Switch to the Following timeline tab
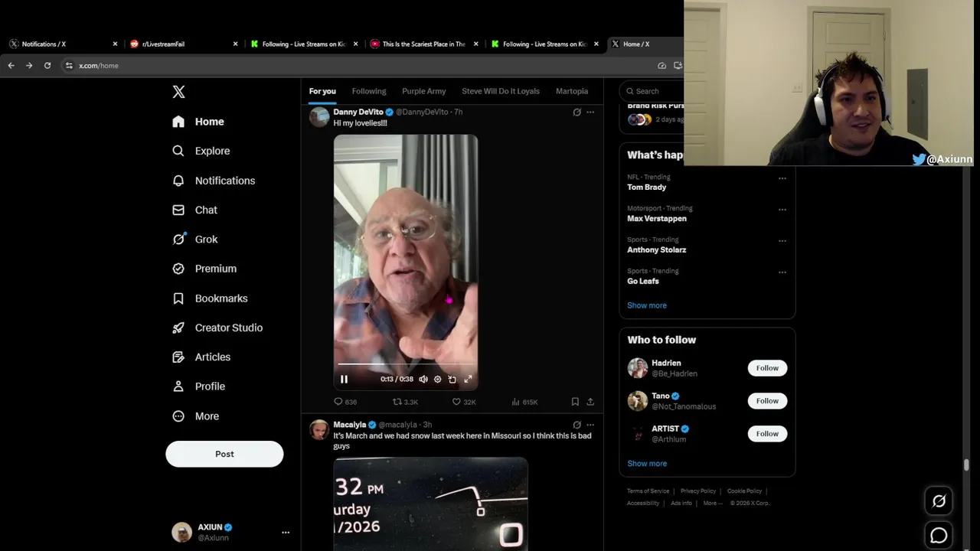 tap(369, 91)
